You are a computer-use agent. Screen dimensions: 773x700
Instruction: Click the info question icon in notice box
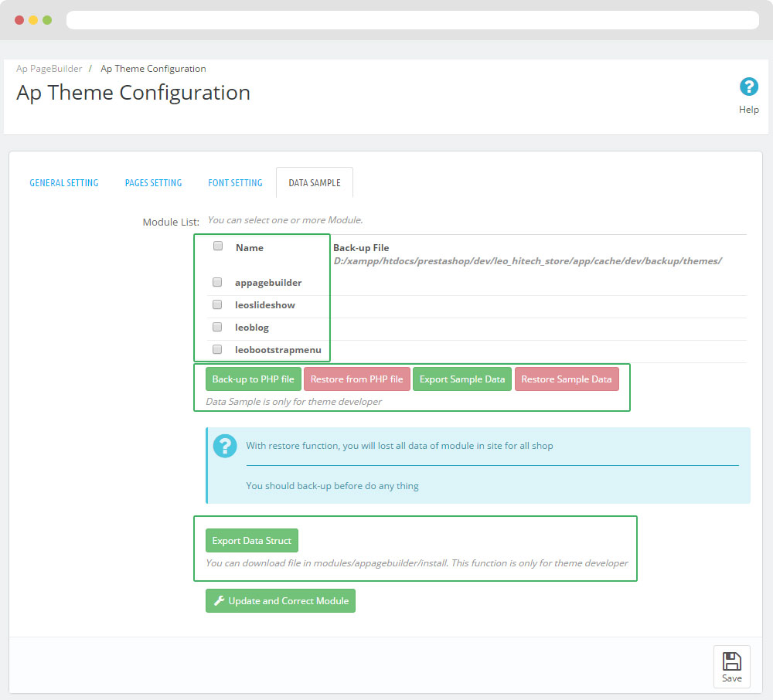coord(225,446)
